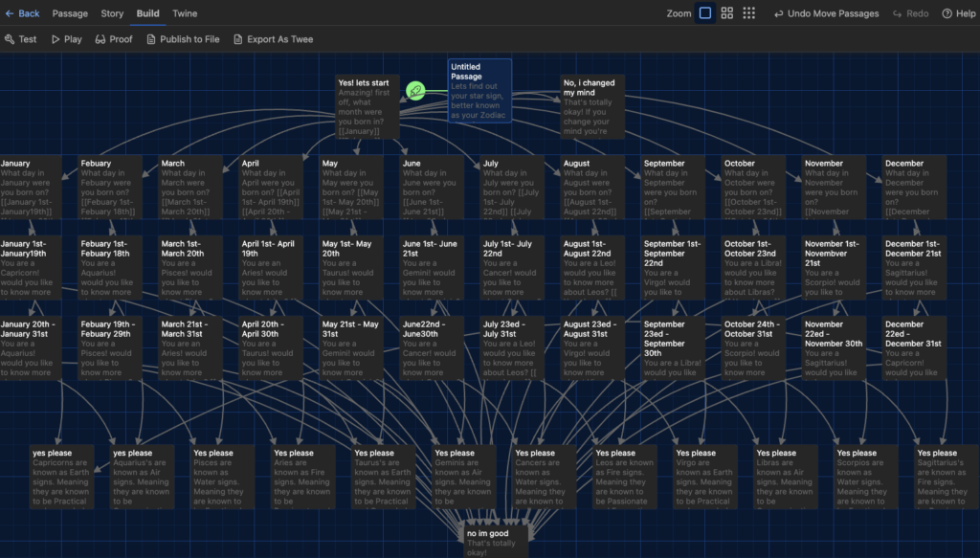This screenshot has width=980, height=558.
Task: Select the Build tab
Action: point(148,13)
